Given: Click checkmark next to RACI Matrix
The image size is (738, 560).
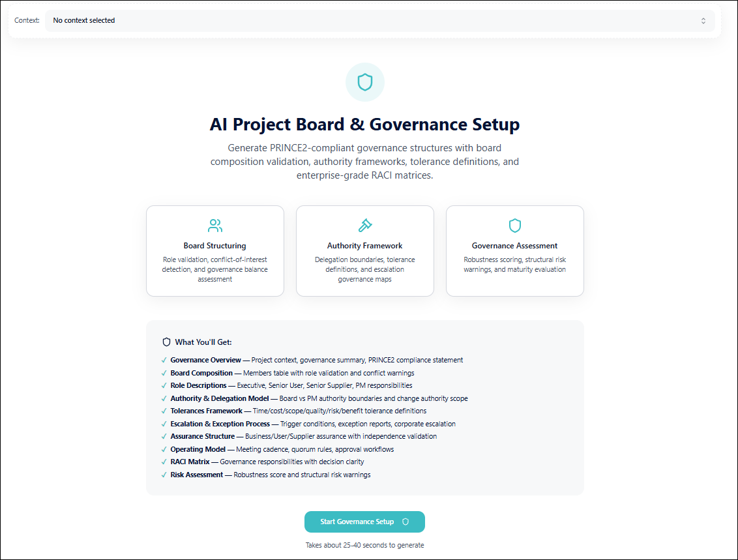Looking at the screenshot, I should coord(164,462).
